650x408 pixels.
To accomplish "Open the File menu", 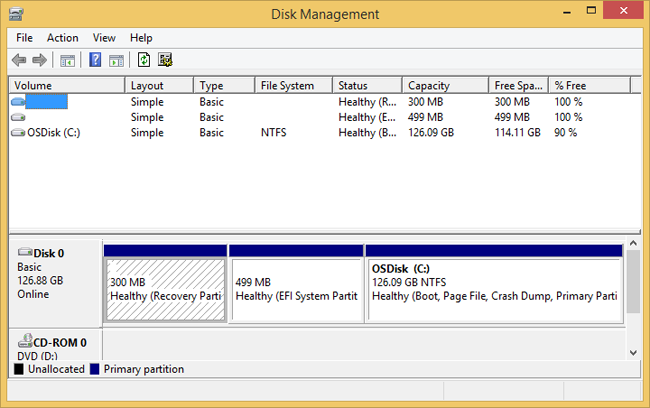I will [24, 38].
